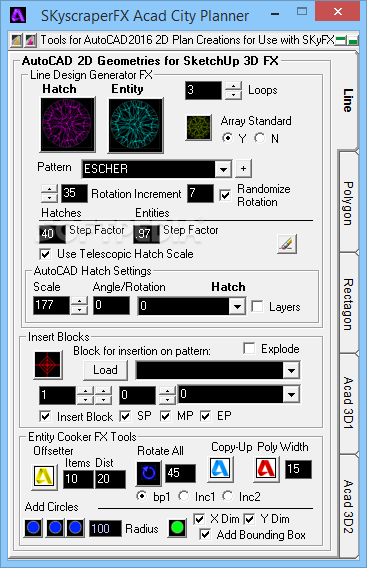Open the ESCHER Pattern dropdown
Image resolution: width=367 pixels, height=568 pixels.
point(223,169)
